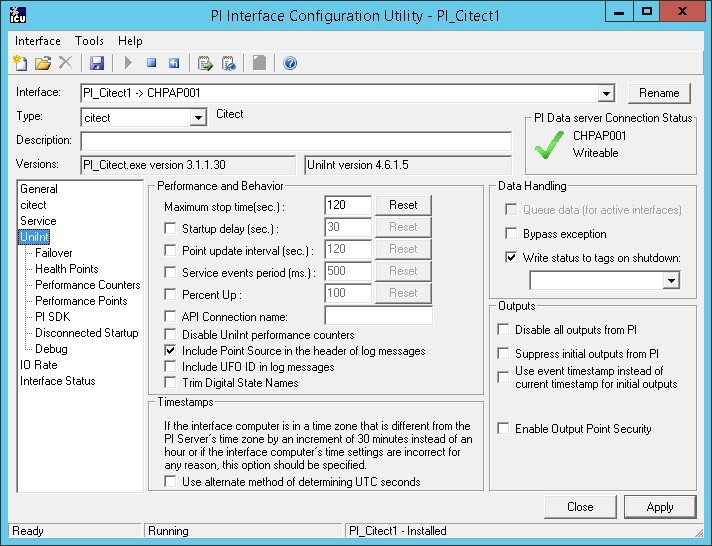This screenshot has height=546, width=712.
Task: Check Use alternate method for UTC seconds
Action: [170, 481]
